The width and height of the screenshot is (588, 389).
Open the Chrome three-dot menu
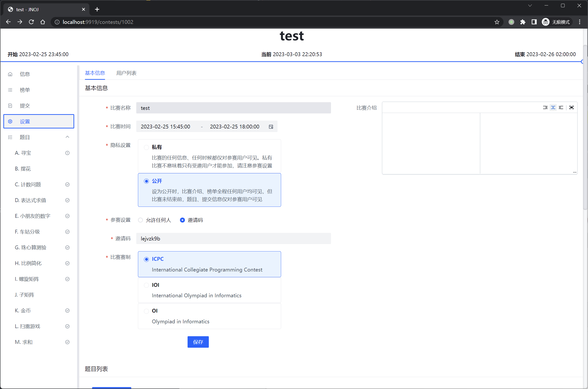click(x=580, y=22)
